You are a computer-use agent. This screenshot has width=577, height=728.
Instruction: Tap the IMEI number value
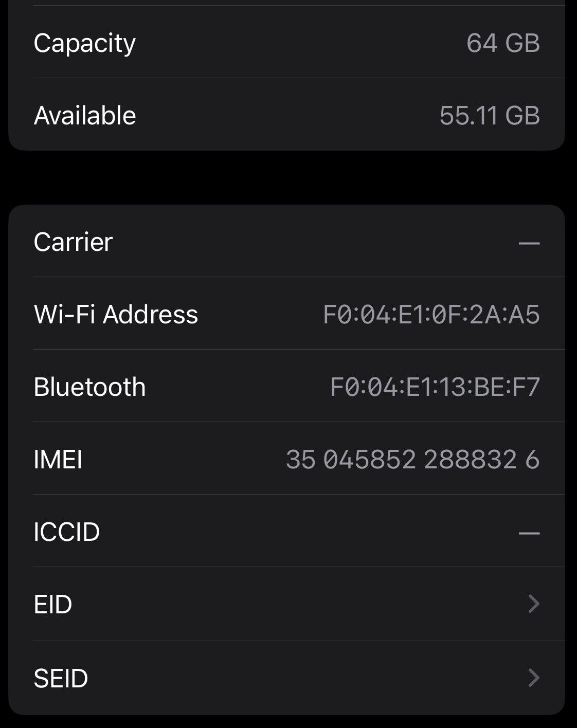412,460
